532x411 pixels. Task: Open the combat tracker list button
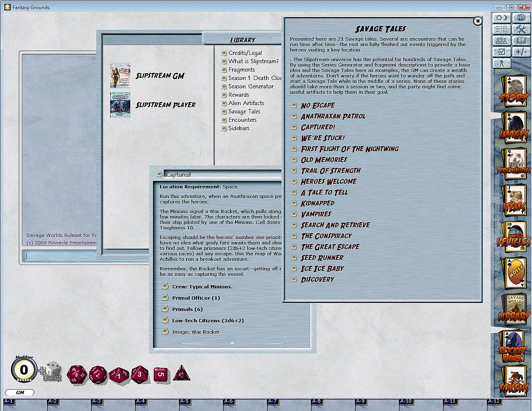point(501,29)
